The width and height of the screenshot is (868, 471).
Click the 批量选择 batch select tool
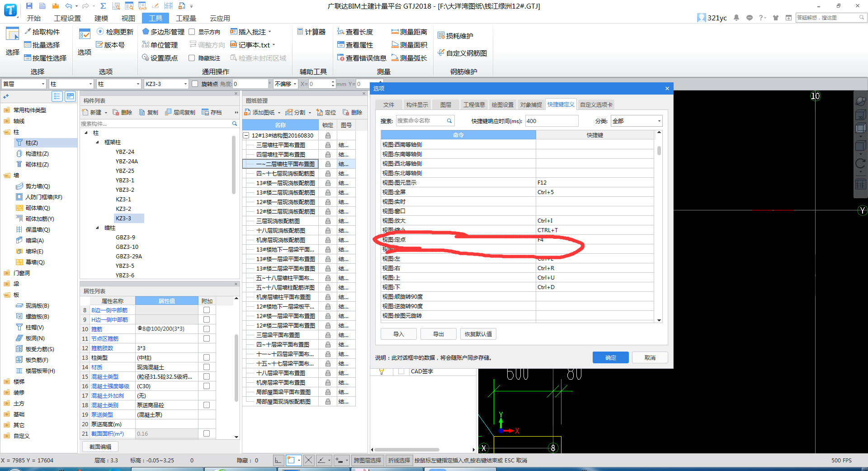coord(42,45)
